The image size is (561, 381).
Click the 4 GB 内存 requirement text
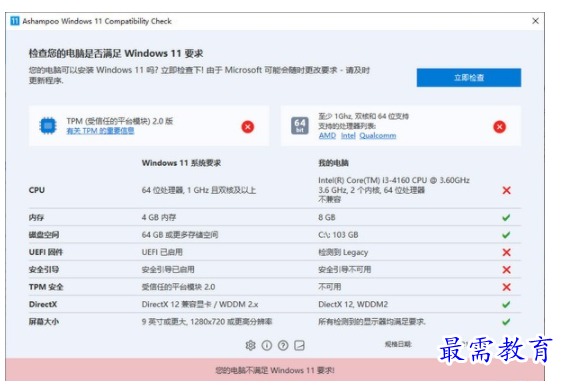[159, 218]
